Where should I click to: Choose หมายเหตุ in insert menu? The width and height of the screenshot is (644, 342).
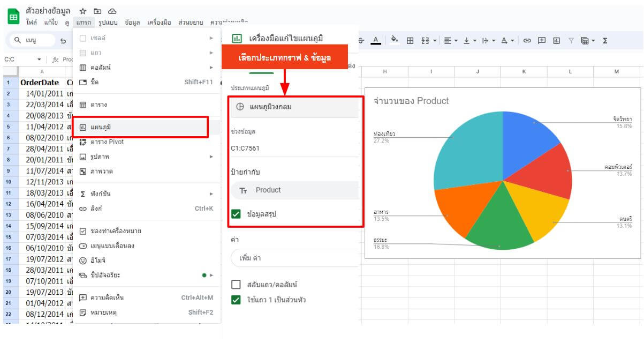point(146,313)
